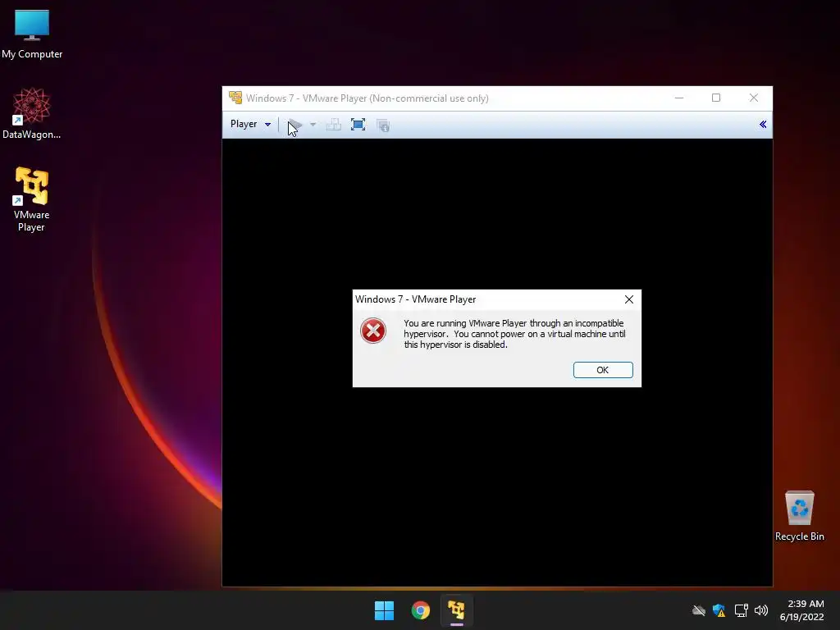Click the OneDrive cloud tray icon
840x630 pixels.
(x=699, y=610)
